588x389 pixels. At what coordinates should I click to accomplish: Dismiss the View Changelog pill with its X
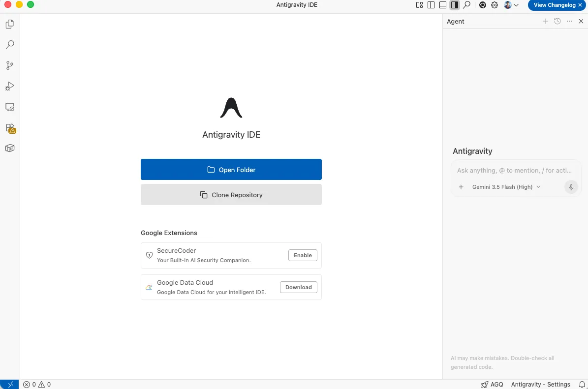[580, 5]
